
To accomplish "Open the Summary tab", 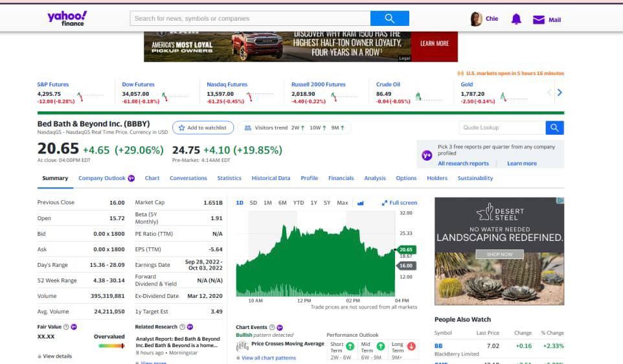I will [55, 178].
